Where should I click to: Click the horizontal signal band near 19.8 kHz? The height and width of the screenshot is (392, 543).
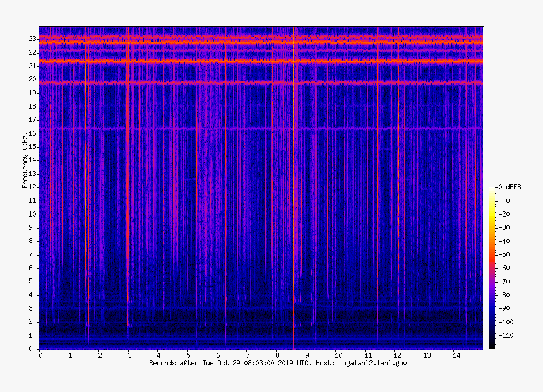pos(253,83)
